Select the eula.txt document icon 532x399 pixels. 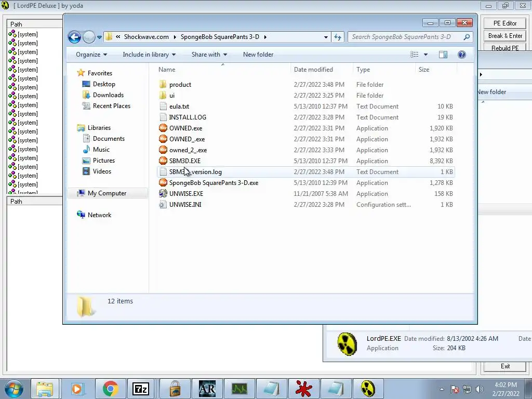[x=163, y=106]
